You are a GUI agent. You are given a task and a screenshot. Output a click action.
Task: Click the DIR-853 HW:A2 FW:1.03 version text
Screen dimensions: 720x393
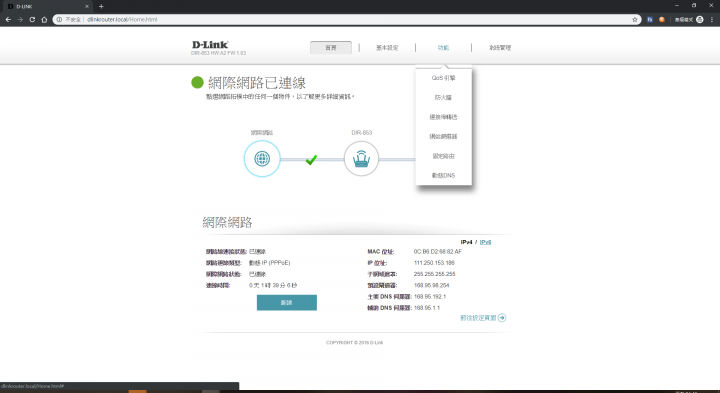[x=219, y=53]
